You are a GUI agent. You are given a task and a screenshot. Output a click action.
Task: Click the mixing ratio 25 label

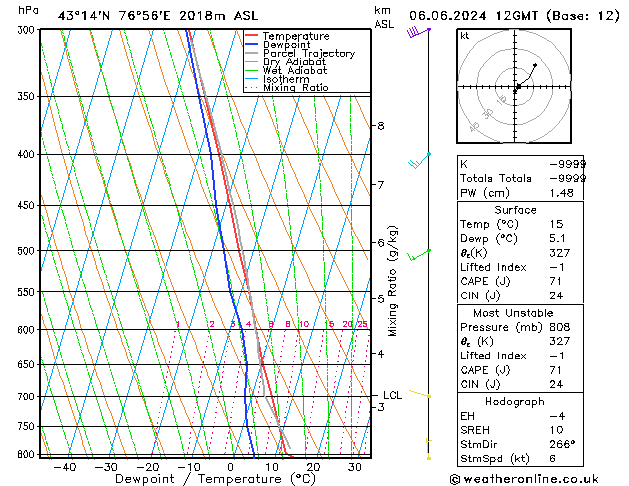coord(362,324)
